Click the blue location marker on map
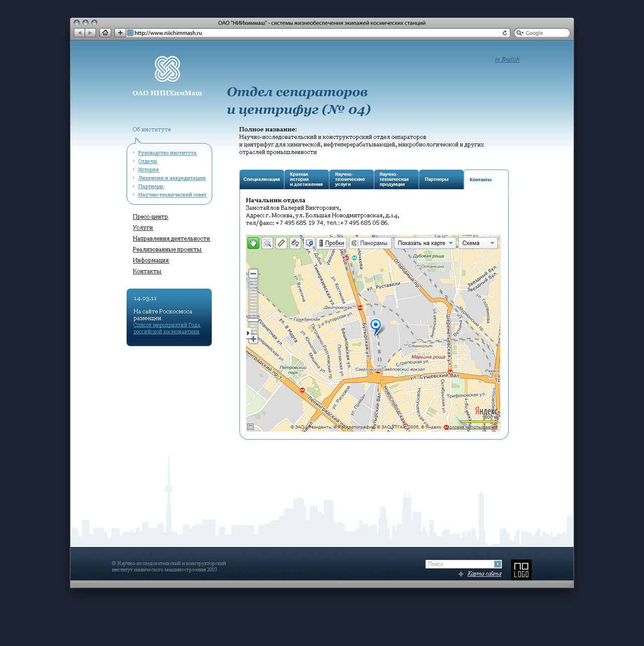Viewport: 644px width, 646px height. coord(375,326)
